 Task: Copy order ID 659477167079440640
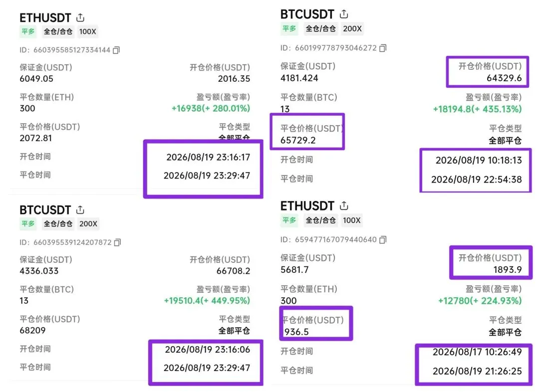coord(383,240)
